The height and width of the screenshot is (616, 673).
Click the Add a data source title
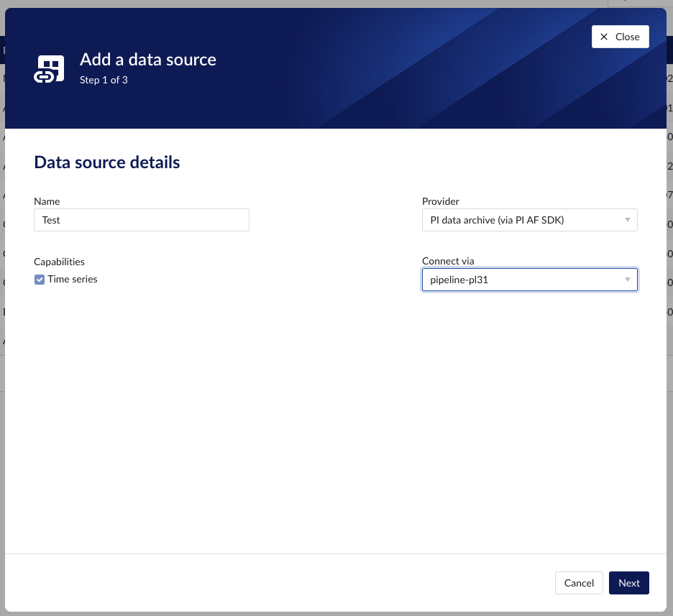(x=147, y=59)
